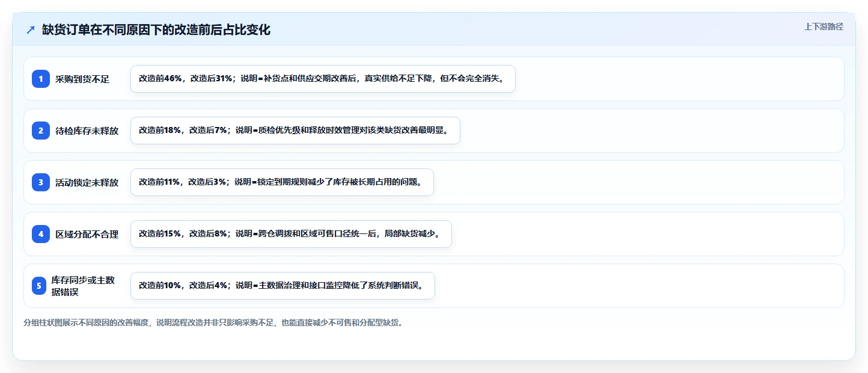Select the footnote starting 分组柱状图展示不同原因的改善幅度
Screen dimensions: 868x373
[213, 322]
